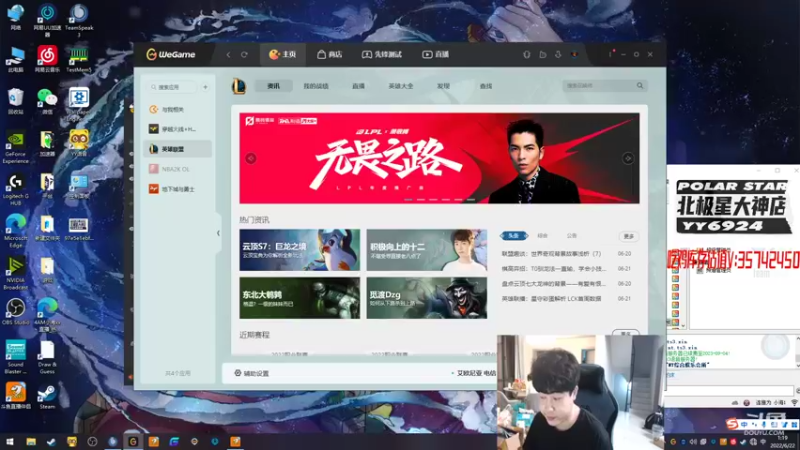Open the 云顶S7：巨龙之境 news card

point(299,250)
